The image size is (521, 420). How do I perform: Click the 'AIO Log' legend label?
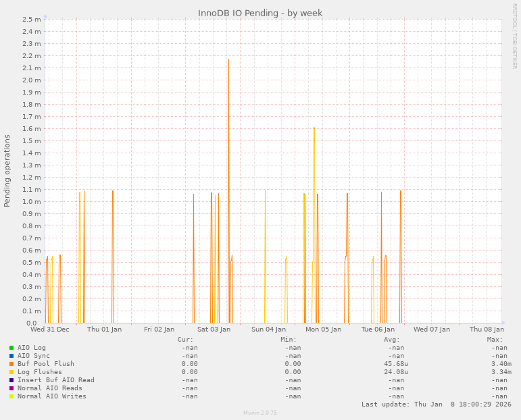[32, 348]
